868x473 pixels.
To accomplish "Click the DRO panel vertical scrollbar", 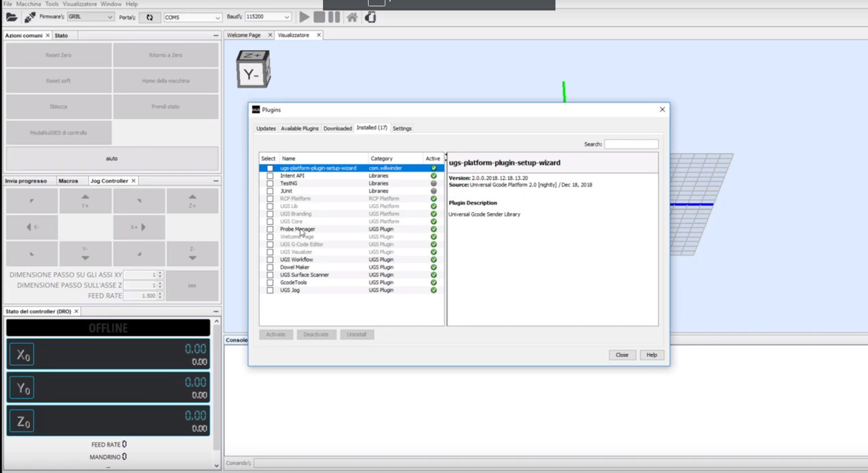I will pos(217,387).
